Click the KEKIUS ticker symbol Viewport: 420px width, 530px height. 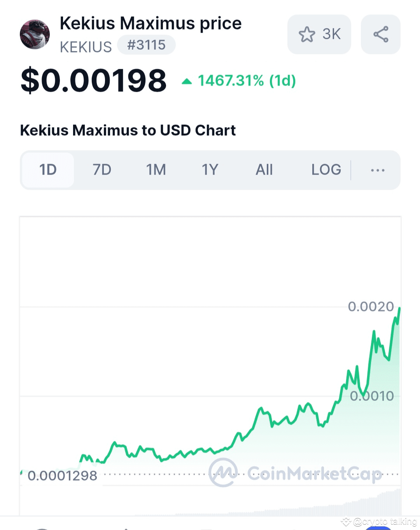86,47
